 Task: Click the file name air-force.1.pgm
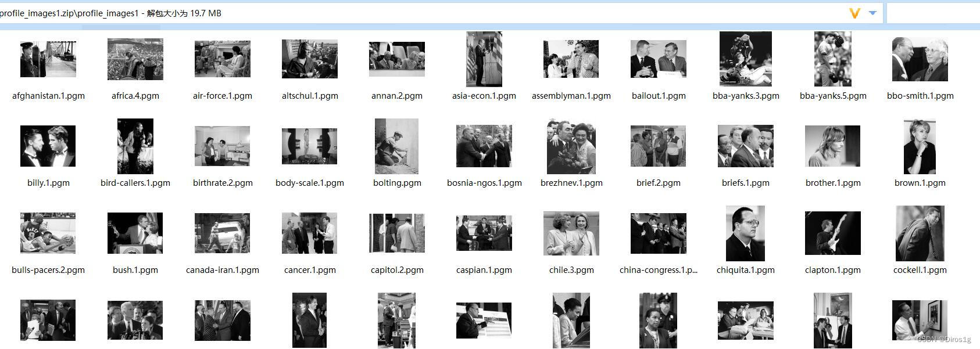(223, 96)
